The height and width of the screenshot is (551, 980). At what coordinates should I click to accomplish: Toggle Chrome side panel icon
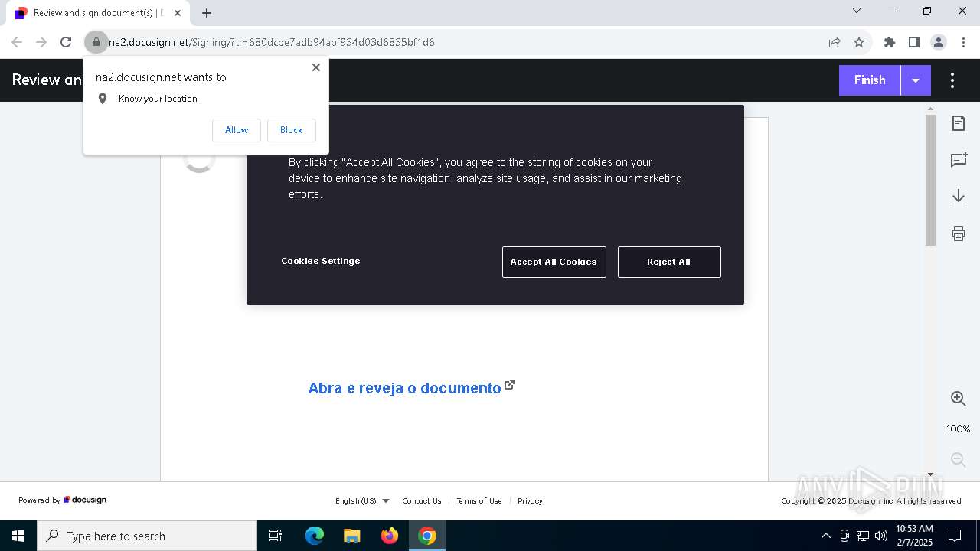point(914,42)
